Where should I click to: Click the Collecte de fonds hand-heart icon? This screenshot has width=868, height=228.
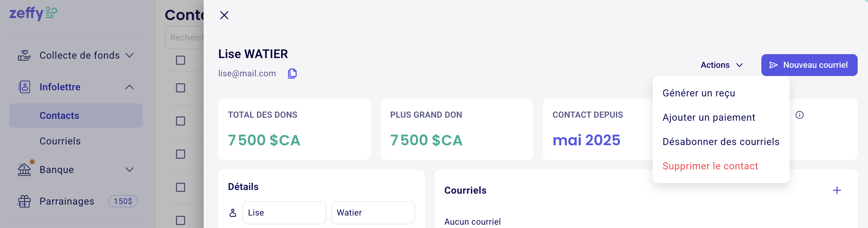point(24,55)
